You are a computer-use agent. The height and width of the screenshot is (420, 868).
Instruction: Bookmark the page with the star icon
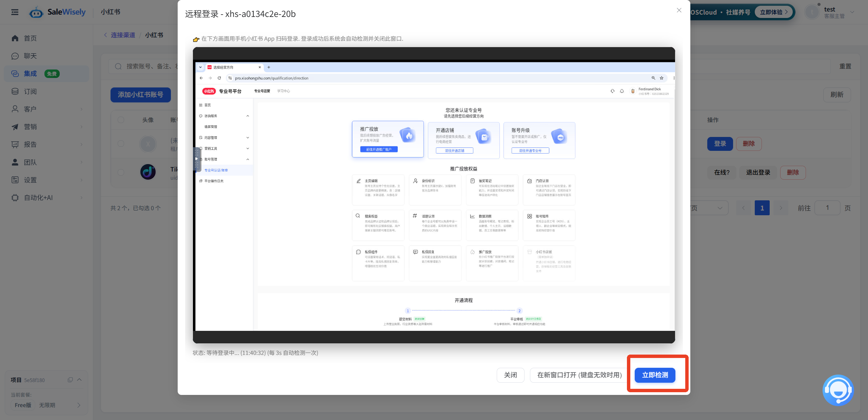click(662, 78)
